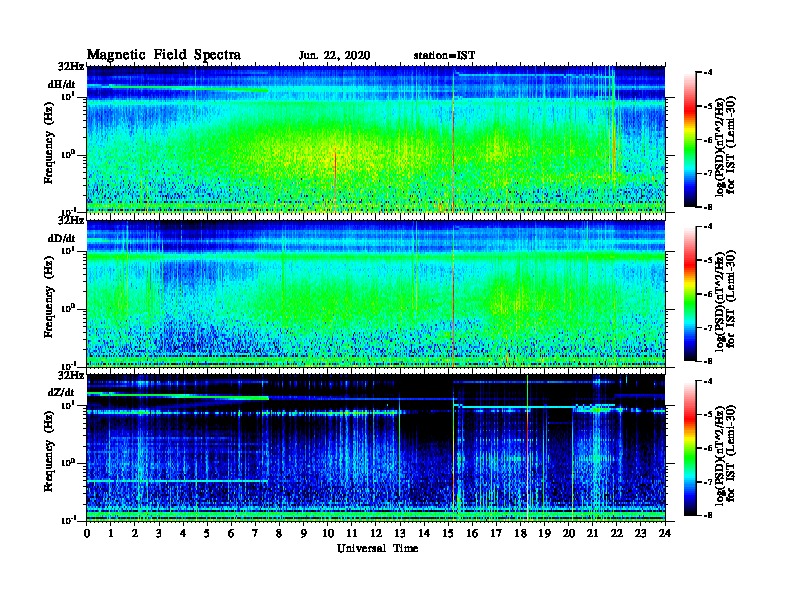Click time axis tick label 5

207,533
